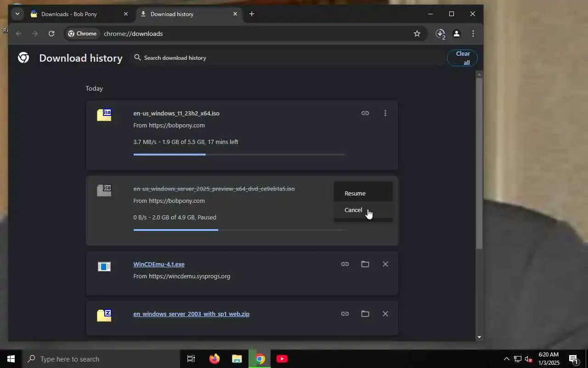Show hidden system tray icons
Viewport: 588px width, 368px height.
point(507,359)
